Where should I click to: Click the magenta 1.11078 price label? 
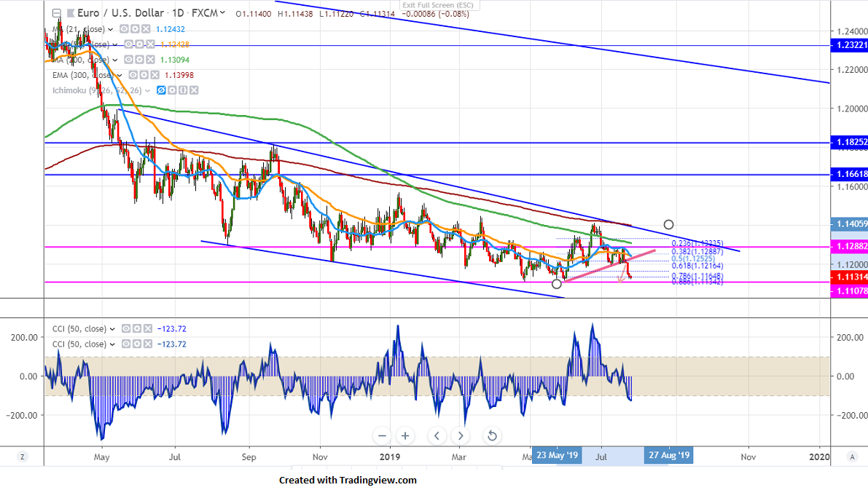point(849,291)
